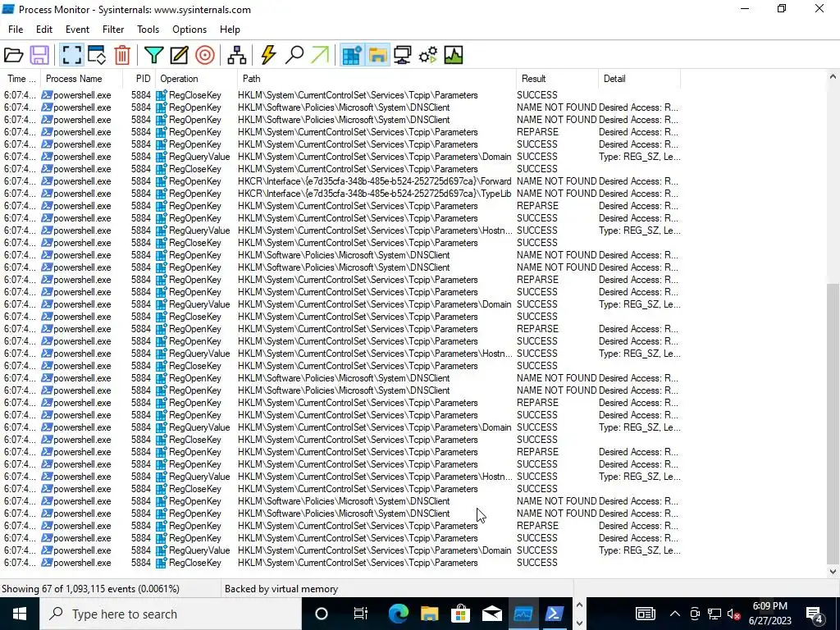
Task: Open File Explorer from taskbar
Action: tap(429, 614)
